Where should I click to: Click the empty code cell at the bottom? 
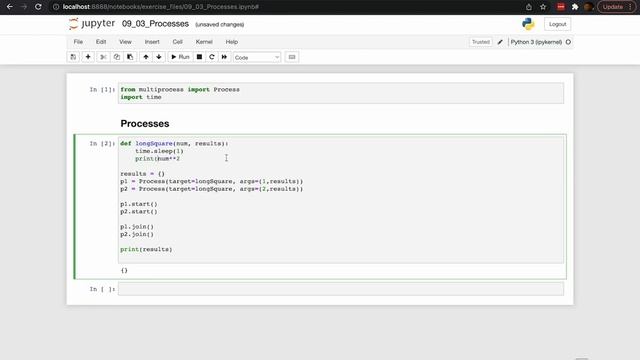(x=341, y=289)
